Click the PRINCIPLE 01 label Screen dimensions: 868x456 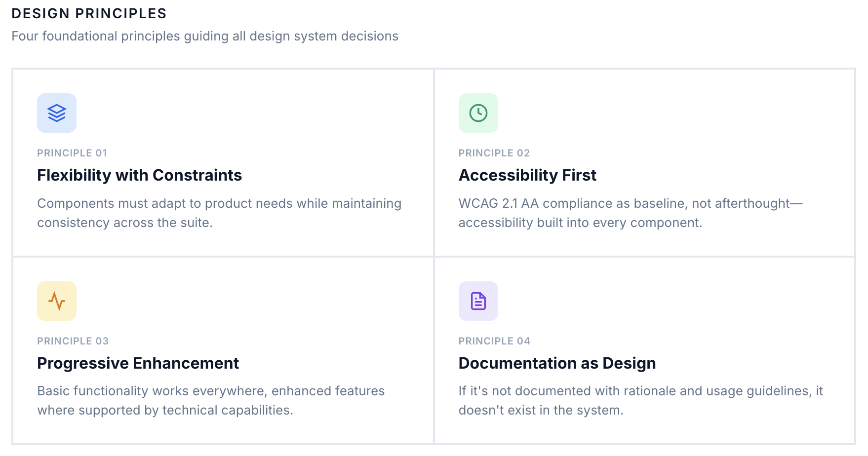[72, 153]
